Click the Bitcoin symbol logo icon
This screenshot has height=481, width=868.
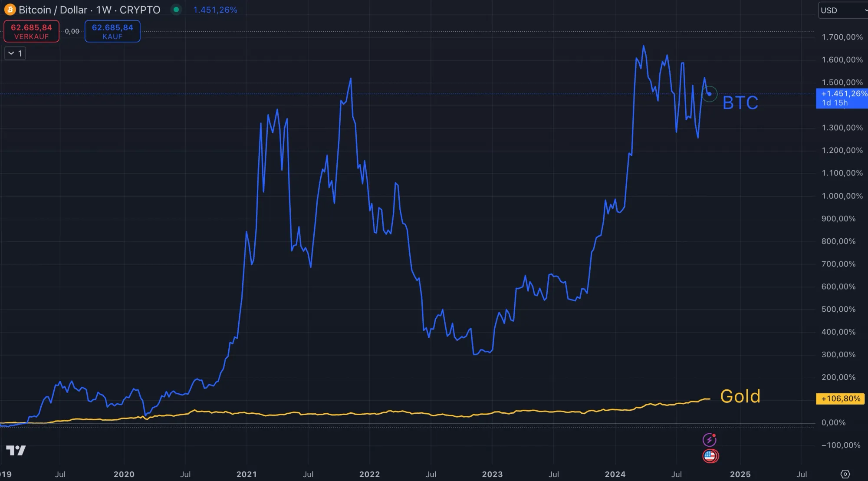[x=10, y=10]
